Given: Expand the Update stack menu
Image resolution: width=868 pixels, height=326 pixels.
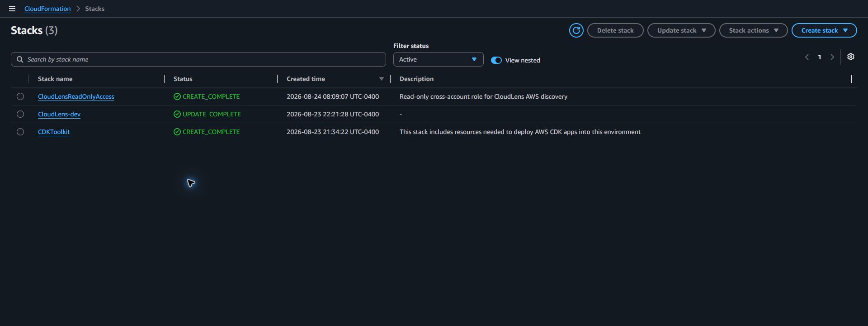Looking at the screenshot, I should click(x=681, y=30).
